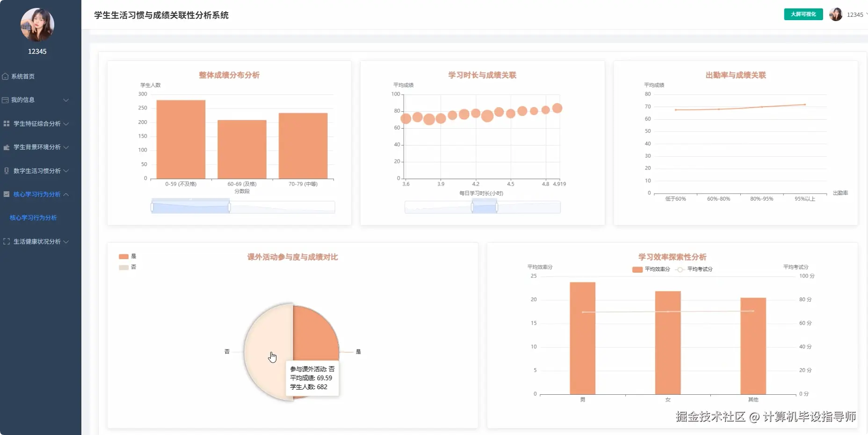Click the 60-69 (及格) bar
The image size is (868, 435).
click(x=242, y=149)
